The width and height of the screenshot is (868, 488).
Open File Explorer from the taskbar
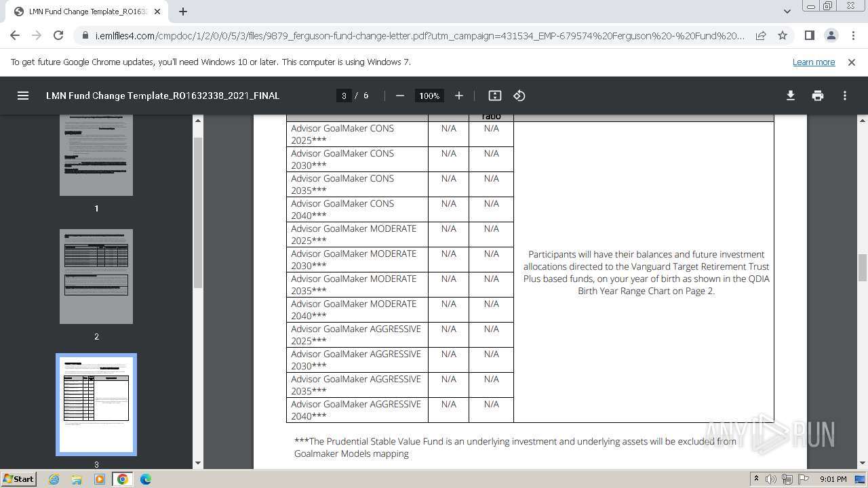click(x=77, y=479)
